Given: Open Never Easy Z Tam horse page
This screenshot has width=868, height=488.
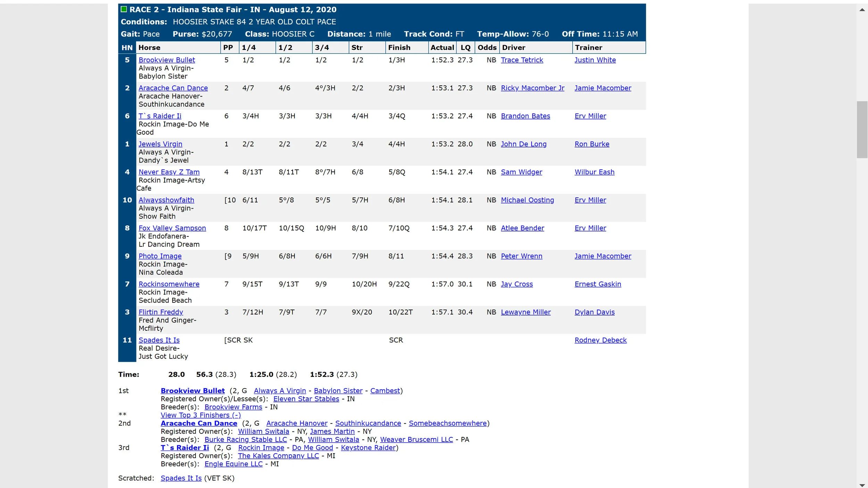Looking at the screenshot, I should point(169,172).
